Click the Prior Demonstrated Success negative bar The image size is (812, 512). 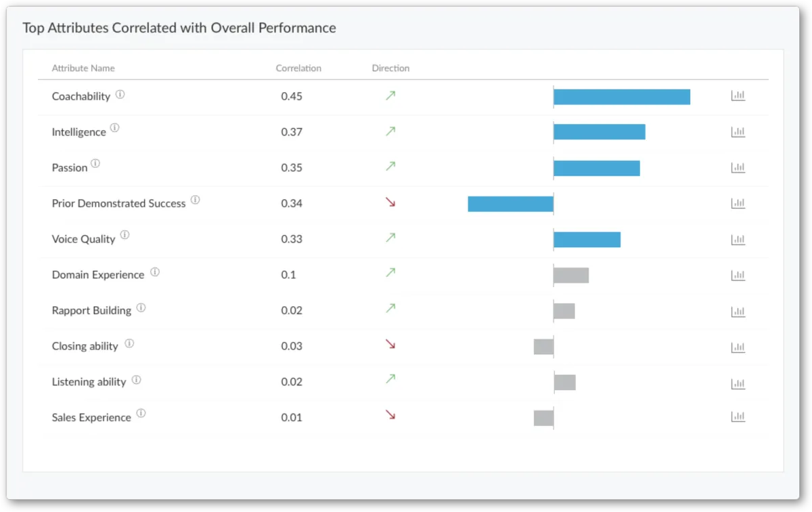click(510, 204)
